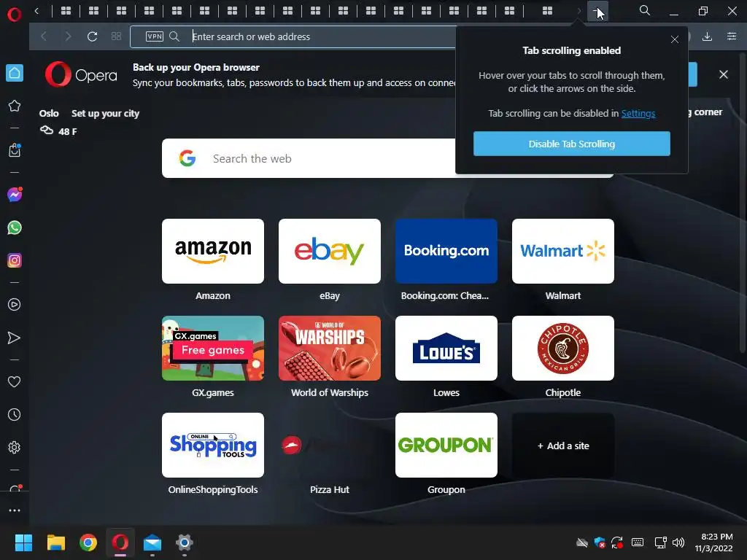This screenshot has height=560, width=747.
Task: Open the star icon in sidebar
Action: [15, 106]
